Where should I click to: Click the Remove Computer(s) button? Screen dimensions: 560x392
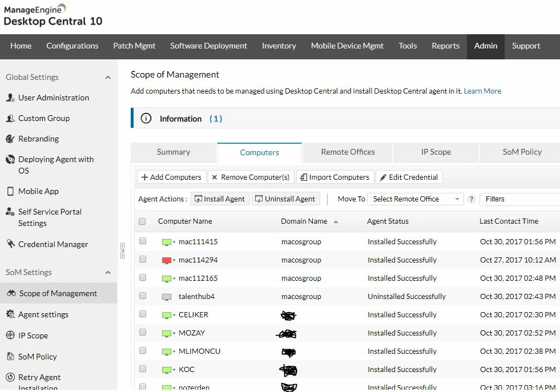tap(251, 177)
